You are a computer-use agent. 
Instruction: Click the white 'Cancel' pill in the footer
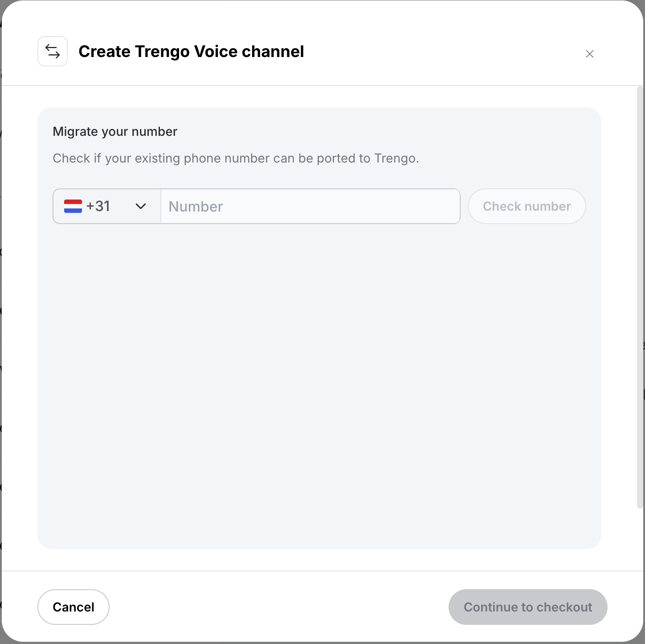coord(73,607)
